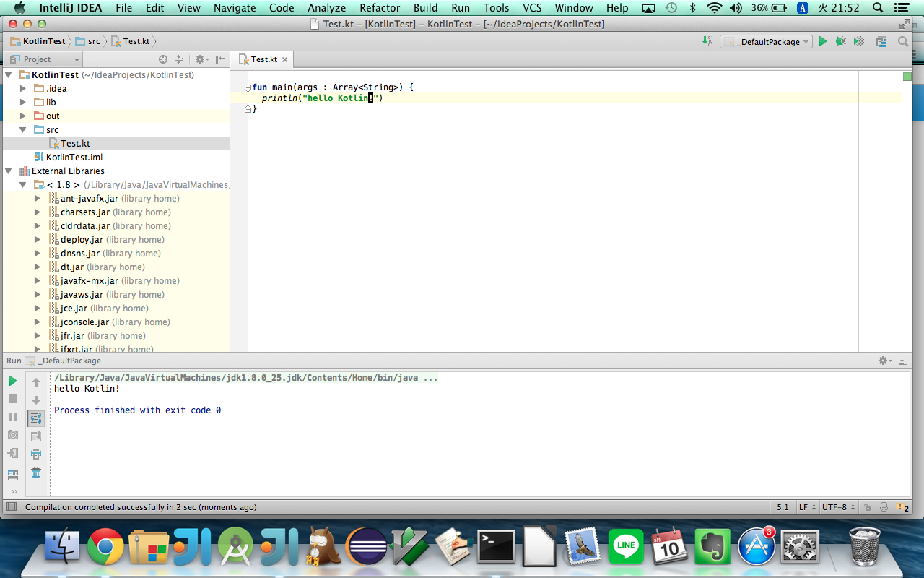924x578 pixels.
Task: Open the Navigate menu
Action: click(235, 8)
